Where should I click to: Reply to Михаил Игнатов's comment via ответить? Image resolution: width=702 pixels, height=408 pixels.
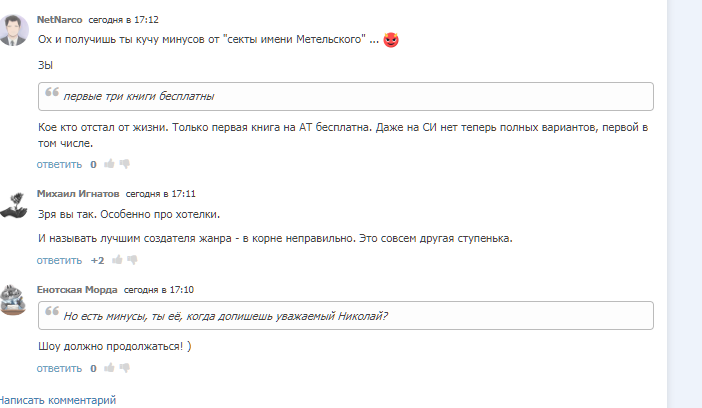coord(59,260)
